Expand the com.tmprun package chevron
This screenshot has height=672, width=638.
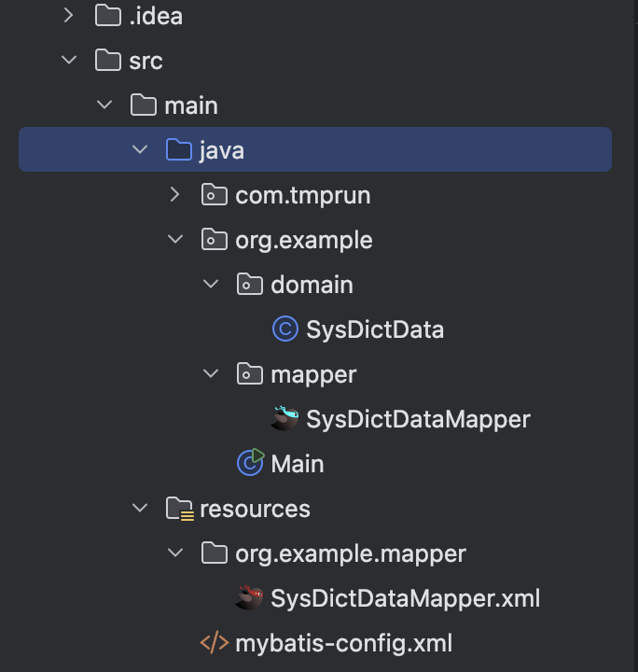tap(174, 194)
